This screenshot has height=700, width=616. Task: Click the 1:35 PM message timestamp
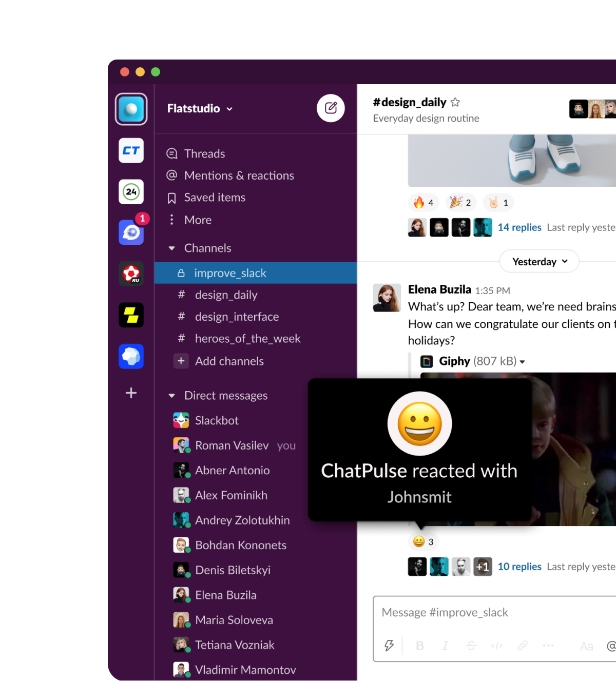click(x=492, y=291)
